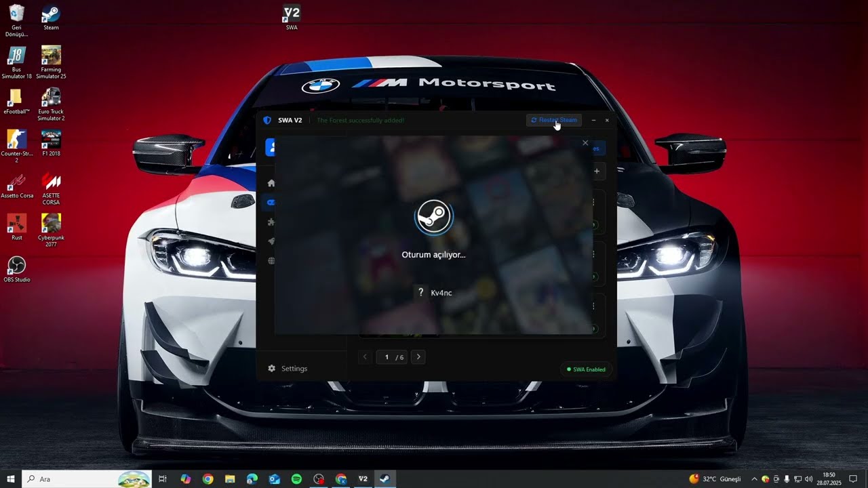Select the OBS Studio desktop icon

pos(17,270)
